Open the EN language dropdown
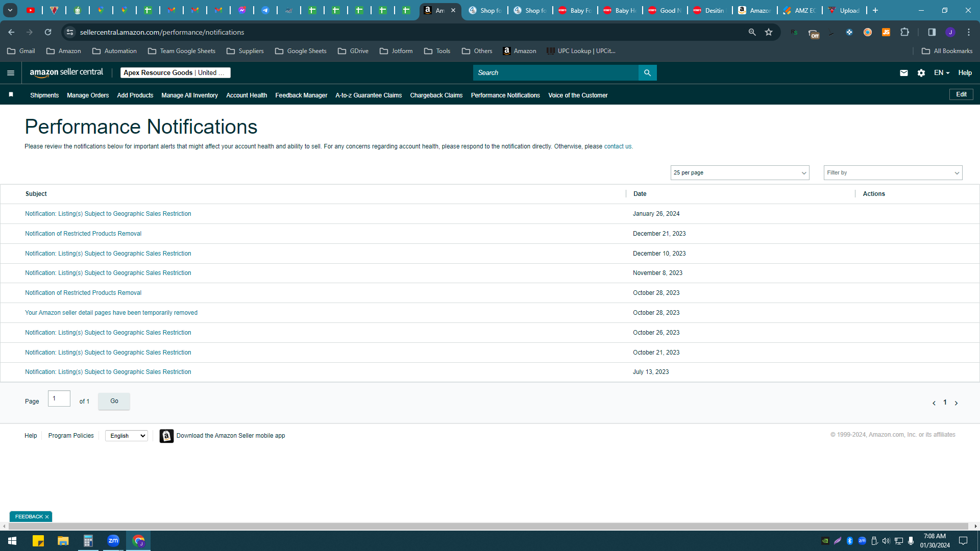Screen dimensions: 980x551 (942, 73)
